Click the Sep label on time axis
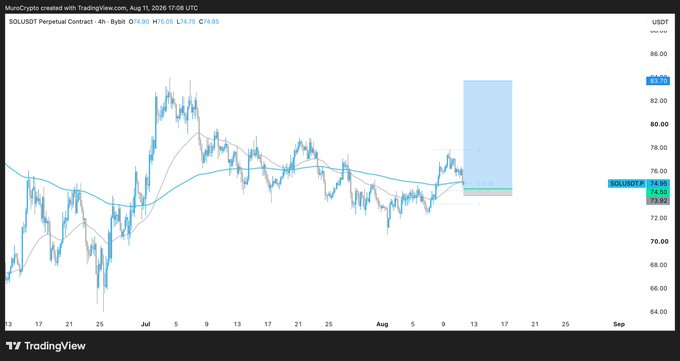 [619, 324]
